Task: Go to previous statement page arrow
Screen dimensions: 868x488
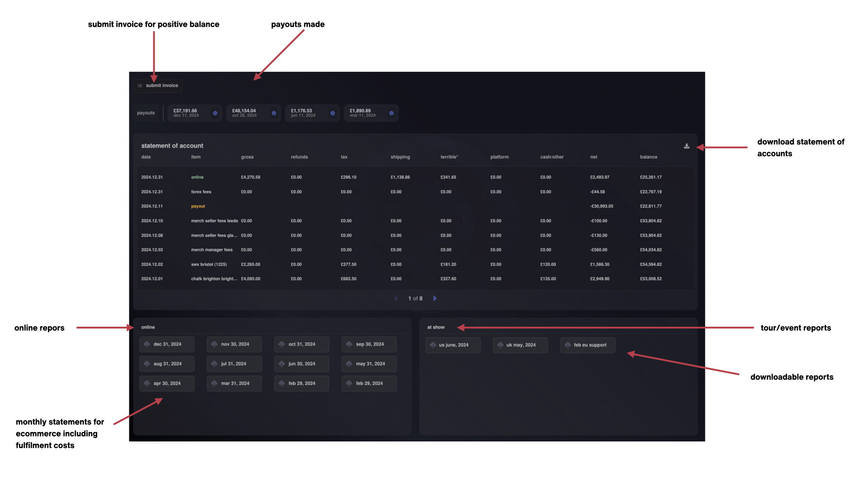Action: [396, 298]
